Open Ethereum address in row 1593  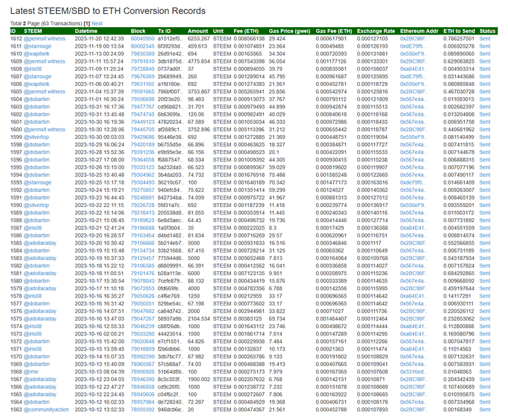click(x=413, y=183)
